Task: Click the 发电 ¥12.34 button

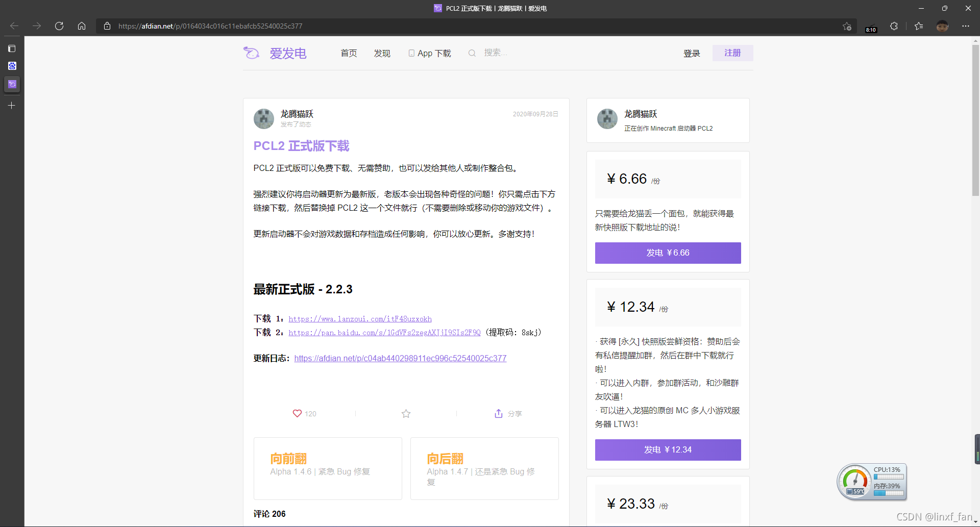Action: click(x=668, y=450)
